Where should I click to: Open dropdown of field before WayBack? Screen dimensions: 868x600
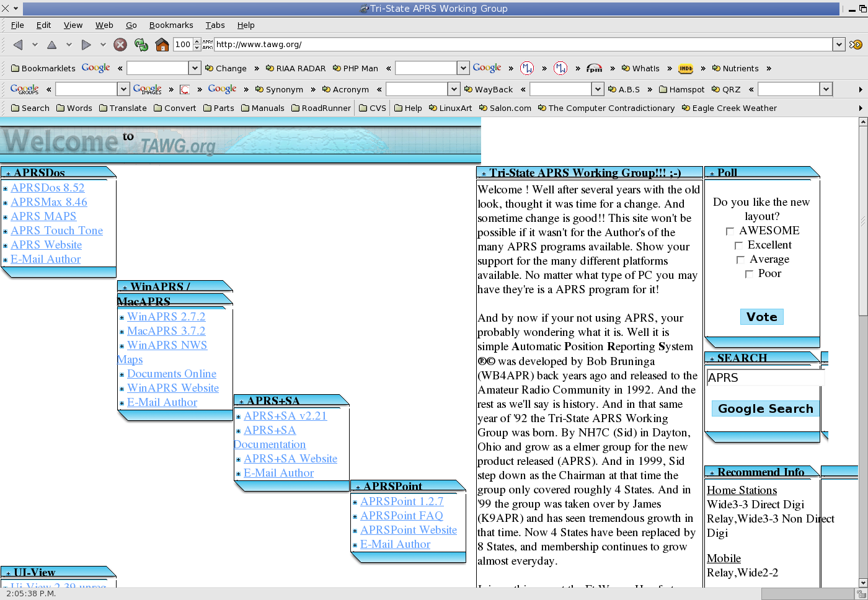point(454,89)
